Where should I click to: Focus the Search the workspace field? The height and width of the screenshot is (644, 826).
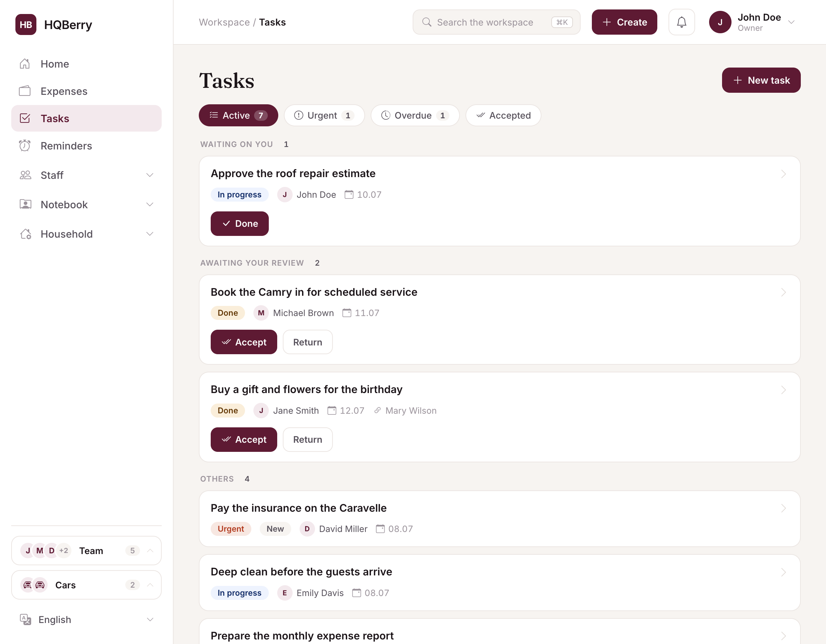coord(496,22)
